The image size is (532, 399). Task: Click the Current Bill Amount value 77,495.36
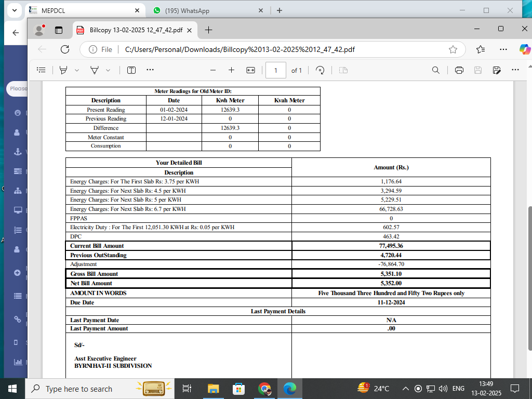pos(391,246)
